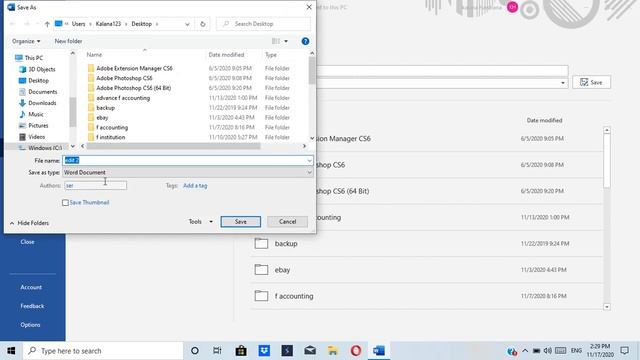Open Microsoft Store from taskbar

point(241,351)
